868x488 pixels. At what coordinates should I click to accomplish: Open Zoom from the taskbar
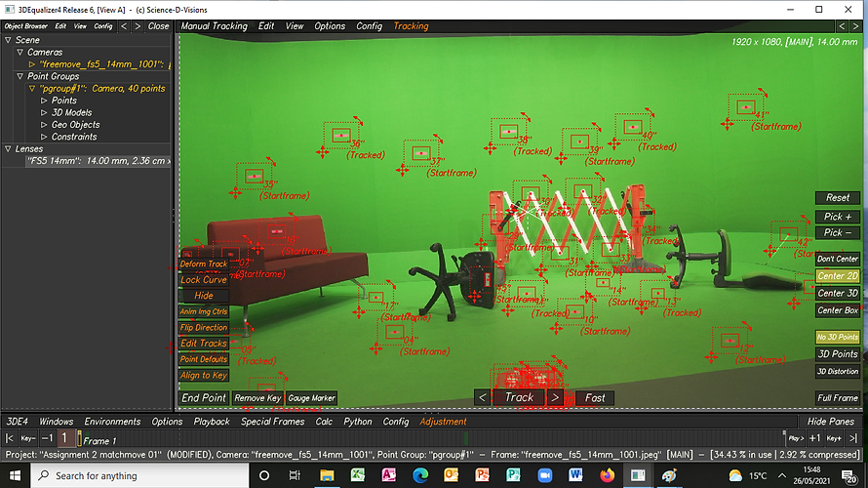click(x=545, y=475)
